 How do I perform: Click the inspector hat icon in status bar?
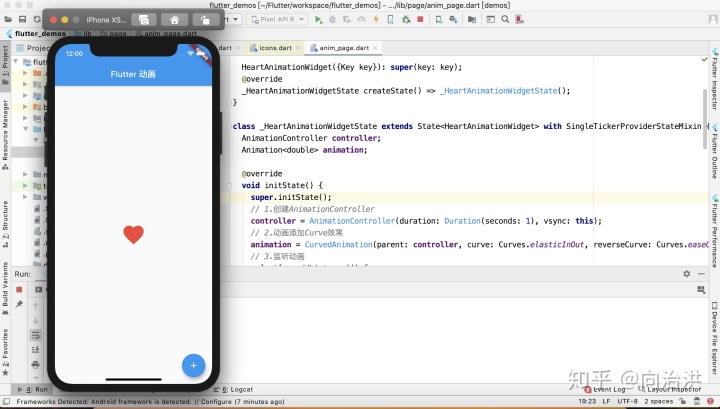tap(697, 401)
